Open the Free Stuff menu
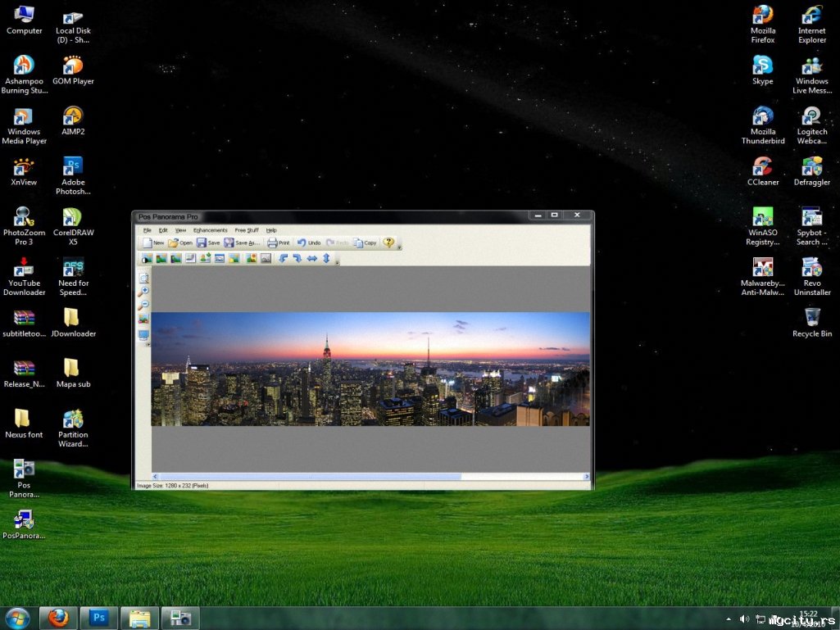840x630 pixels. (x=247, y=230)
